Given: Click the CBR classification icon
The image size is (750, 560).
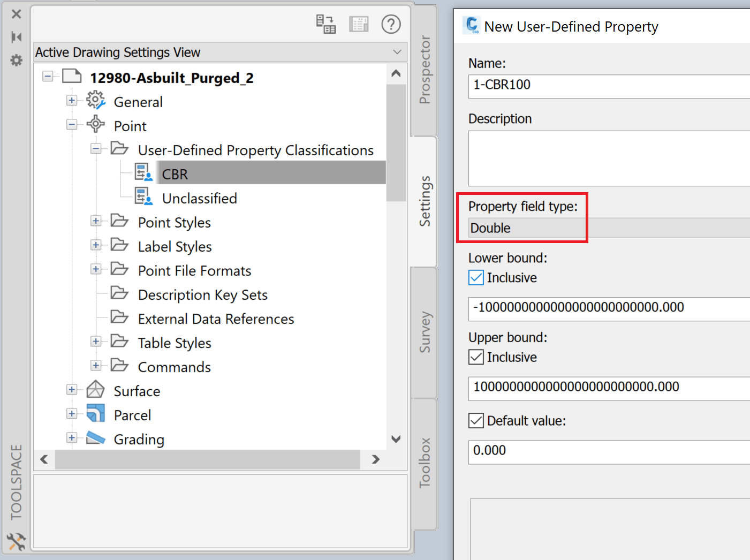Looking at the screenshot, I should point(143,172).
